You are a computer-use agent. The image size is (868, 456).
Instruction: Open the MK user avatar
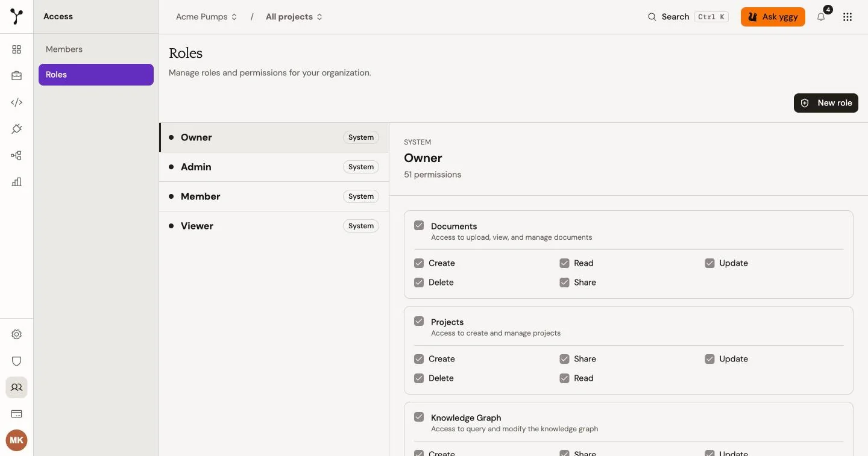point(17,440)
